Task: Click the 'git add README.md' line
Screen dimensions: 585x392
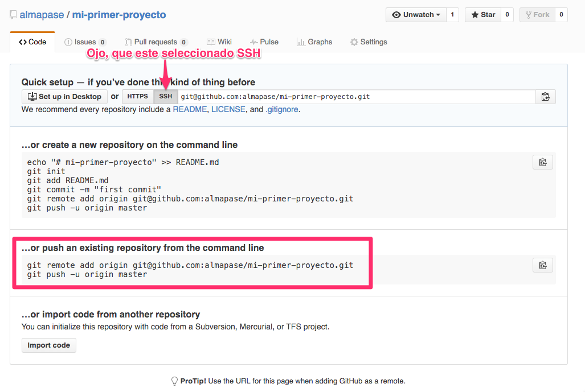Action: (x=68, y=181)
